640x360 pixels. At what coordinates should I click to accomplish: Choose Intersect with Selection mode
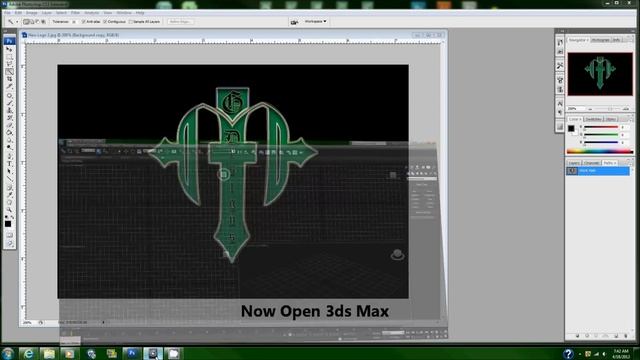tap(43, 22)
